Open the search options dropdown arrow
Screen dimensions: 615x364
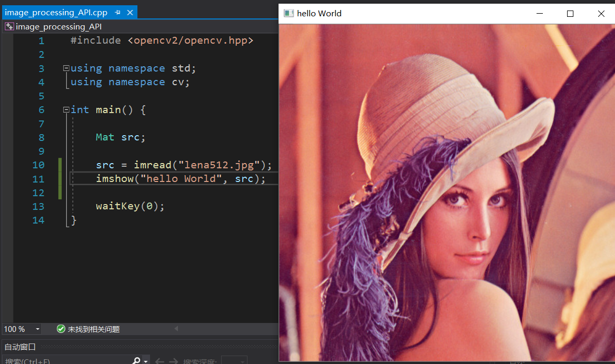[146, 361]
